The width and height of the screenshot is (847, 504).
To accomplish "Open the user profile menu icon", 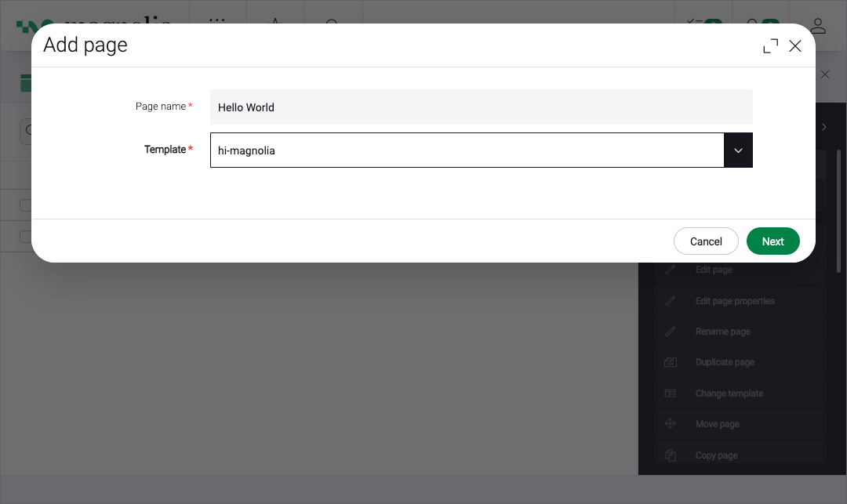I will (x=818, y=26).
